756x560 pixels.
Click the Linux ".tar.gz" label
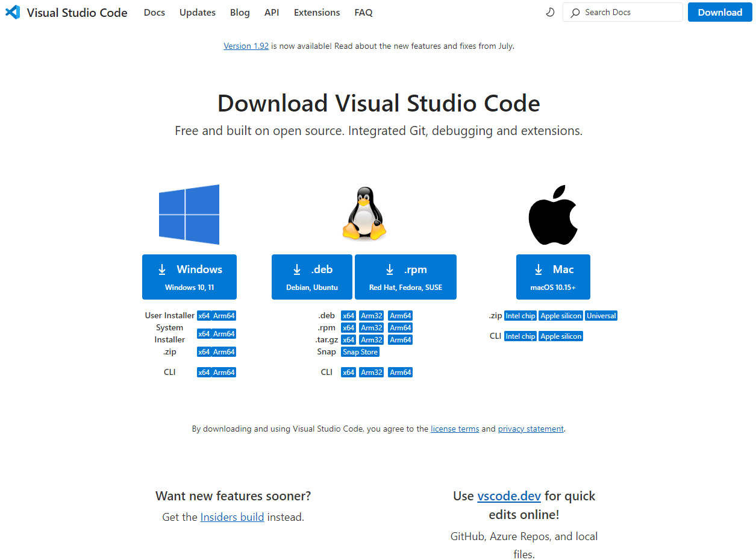point(326,340)
